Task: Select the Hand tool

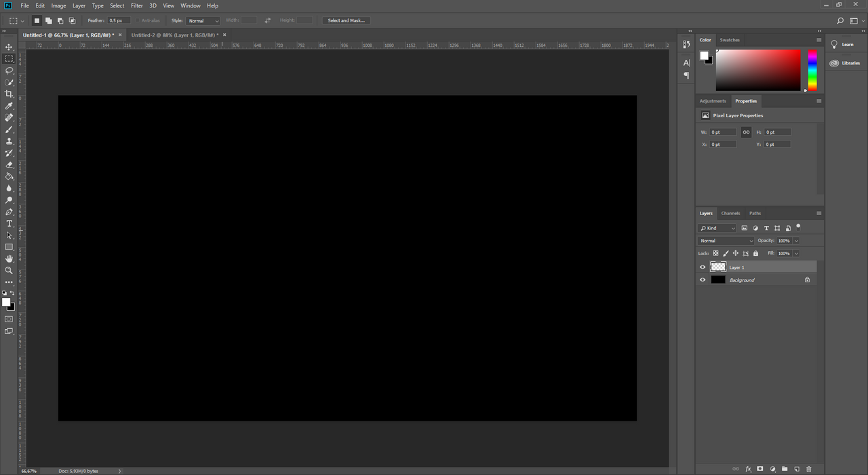Action: (x=9, y=259)
